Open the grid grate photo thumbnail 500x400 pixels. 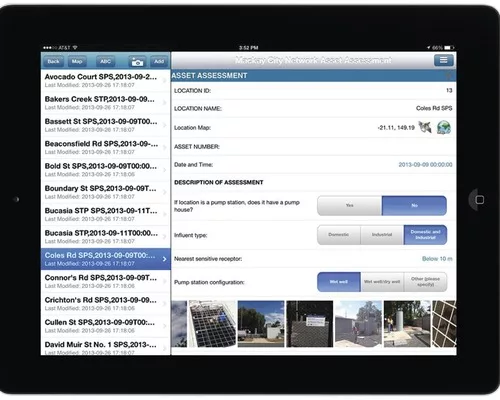click(212, 324)
